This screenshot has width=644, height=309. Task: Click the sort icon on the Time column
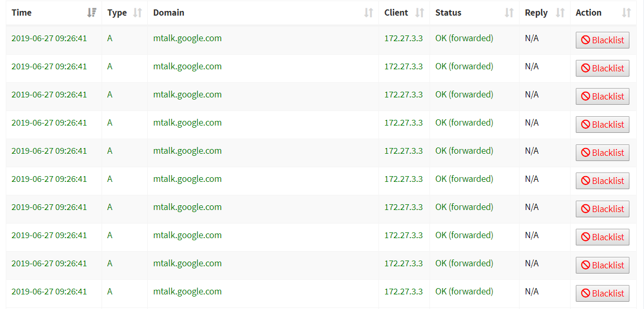[x=92, y=13]
